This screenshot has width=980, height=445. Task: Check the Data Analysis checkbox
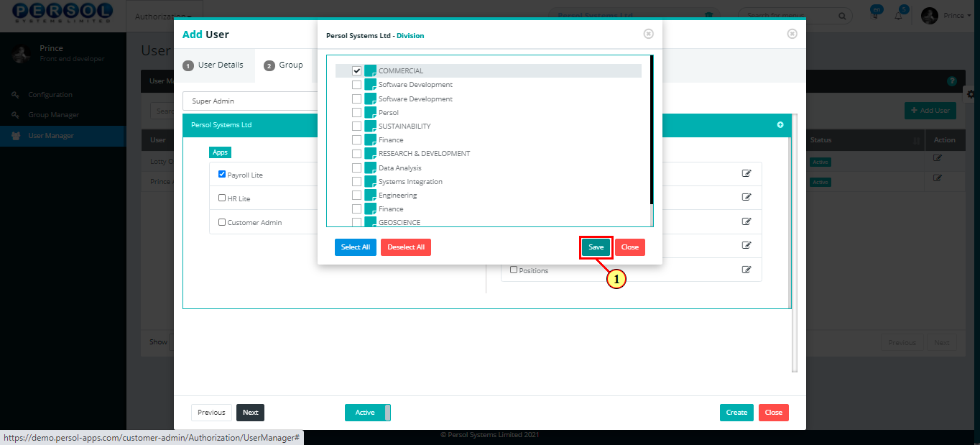pos(357,168)
